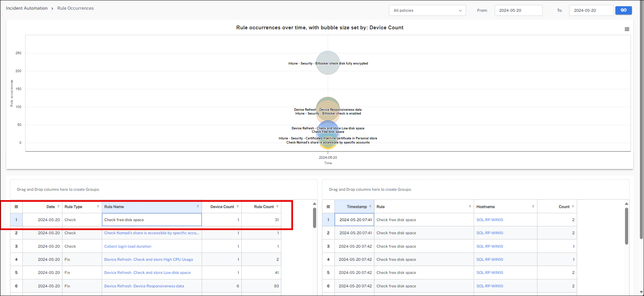
Task: Sort by the Rule column header
Action: [381, 207]
